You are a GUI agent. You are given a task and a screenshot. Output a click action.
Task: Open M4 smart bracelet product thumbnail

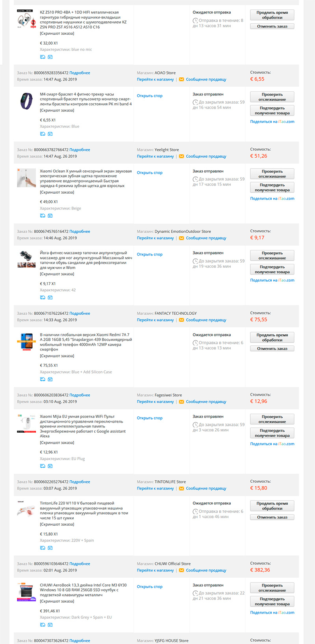point(26,102)
